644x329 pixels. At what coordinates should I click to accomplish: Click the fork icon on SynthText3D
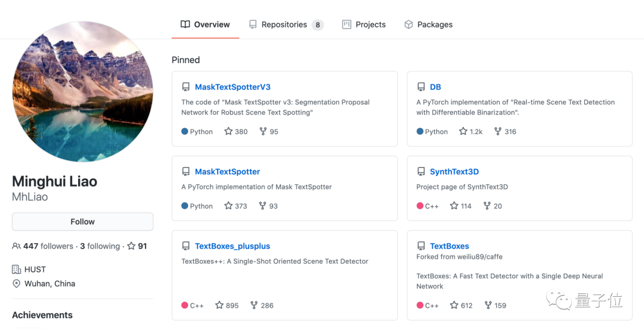(x=487, y=206)
